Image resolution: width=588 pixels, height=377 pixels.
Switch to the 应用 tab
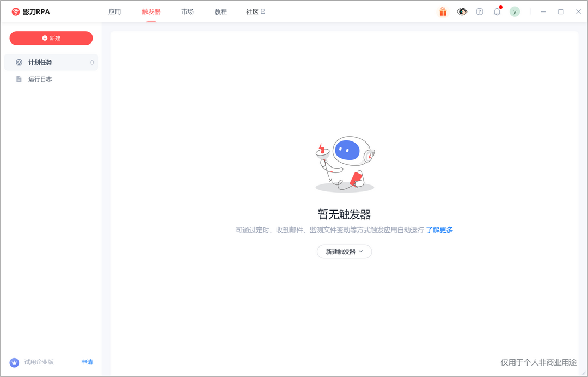pos(115,11)
